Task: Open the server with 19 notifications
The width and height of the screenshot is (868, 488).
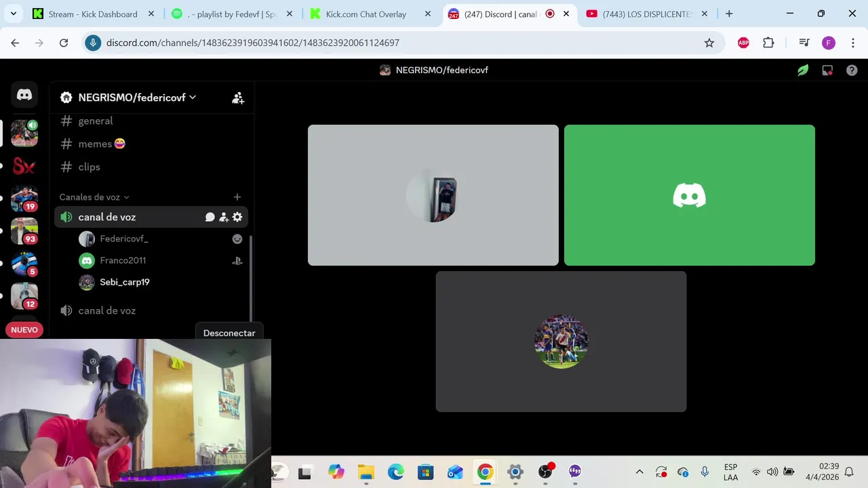Action: [x=24, y=199]
